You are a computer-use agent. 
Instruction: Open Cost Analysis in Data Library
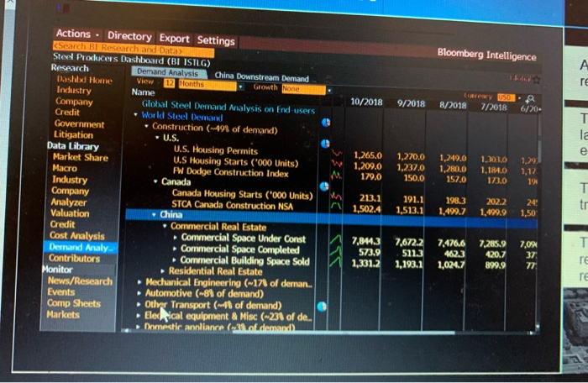click(77, 235)
